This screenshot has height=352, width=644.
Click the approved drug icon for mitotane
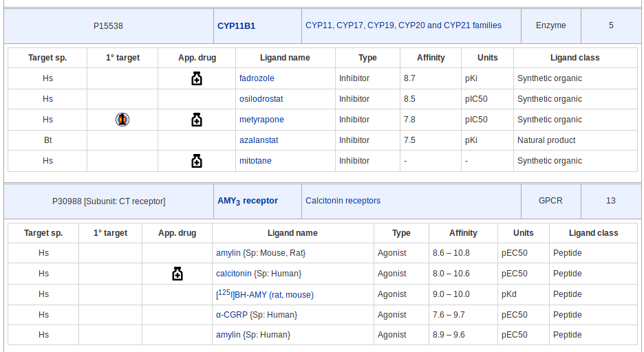pos(197,161)
